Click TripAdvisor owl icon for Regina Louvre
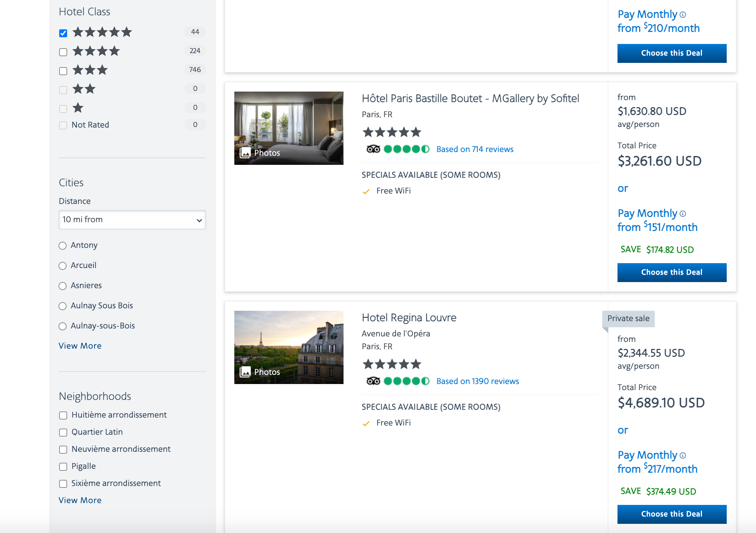The width and height of the screenshot is (756, 533). tap(373, 381)
